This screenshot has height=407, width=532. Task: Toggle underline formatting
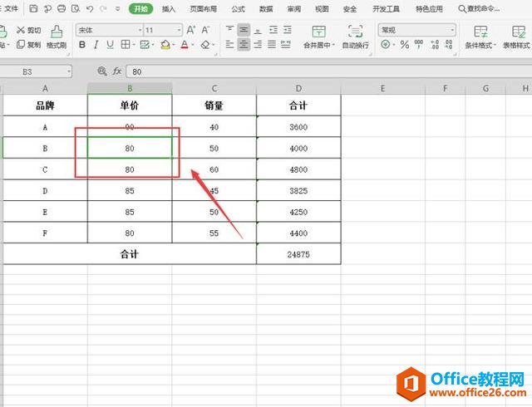110,44
